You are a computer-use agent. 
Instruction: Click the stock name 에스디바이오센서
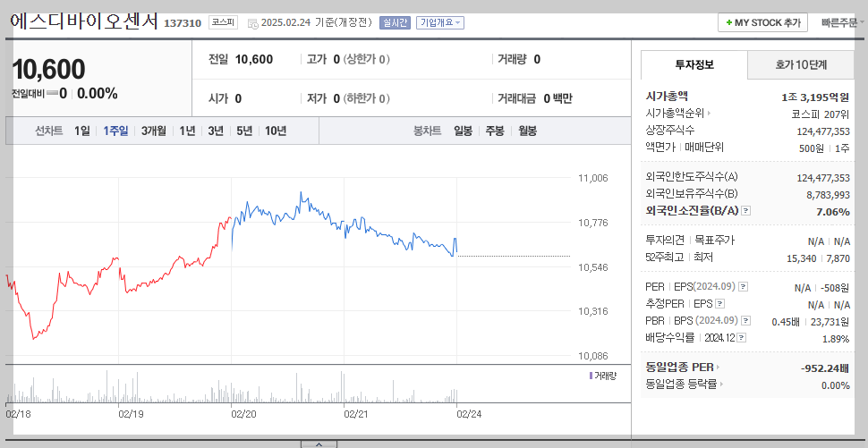pos(84,21)
